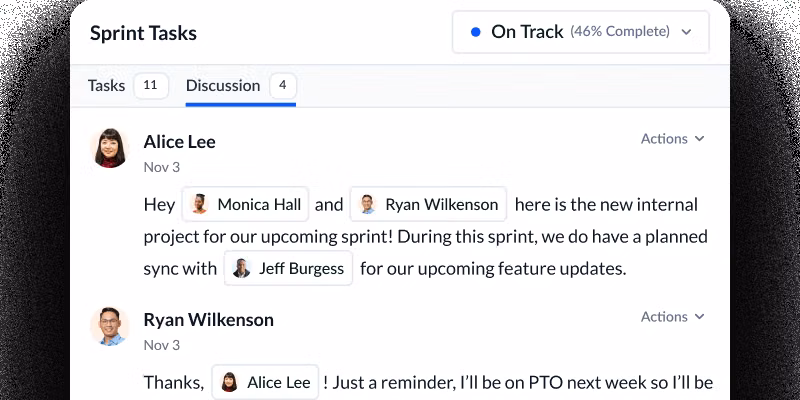Open the Monica Hall mention chip
Viewport: 800px width, 400px height.
pyautogui.click(x=246, y=205)
